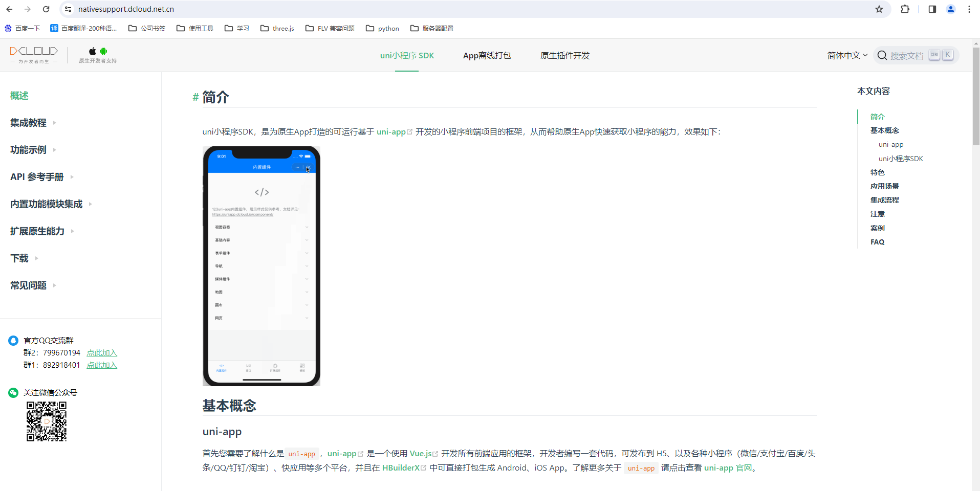The height and width of the screenshot is (491, 980).
Task: Click the browser address bar URL
Action: [126, 9]
